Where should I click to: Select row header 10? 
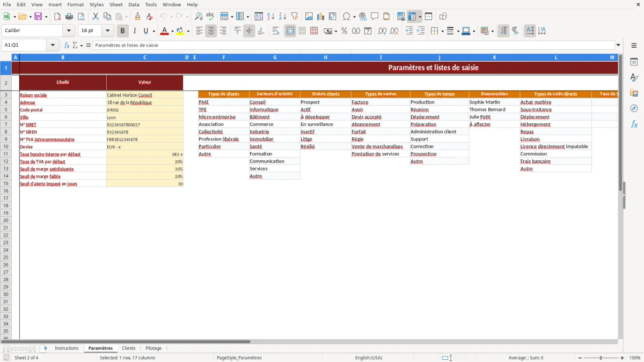coord(6,146)
